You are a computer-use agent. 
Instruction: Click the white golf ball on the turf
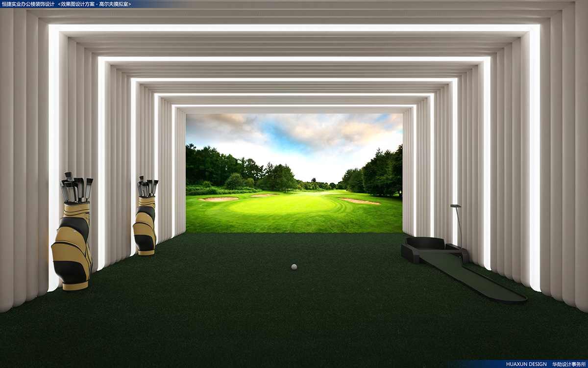pyautogui.click(x=294, y=267)
